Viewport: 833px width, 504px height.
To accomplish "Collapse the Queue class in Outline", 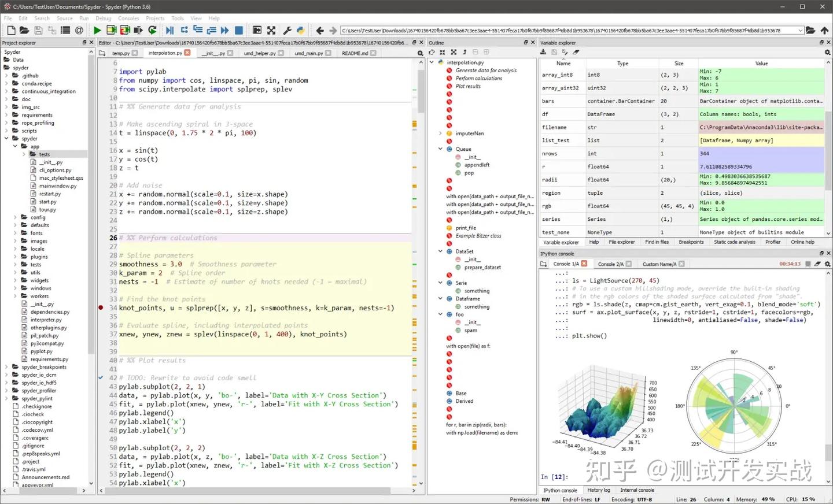I will click(x=440, y=149).
